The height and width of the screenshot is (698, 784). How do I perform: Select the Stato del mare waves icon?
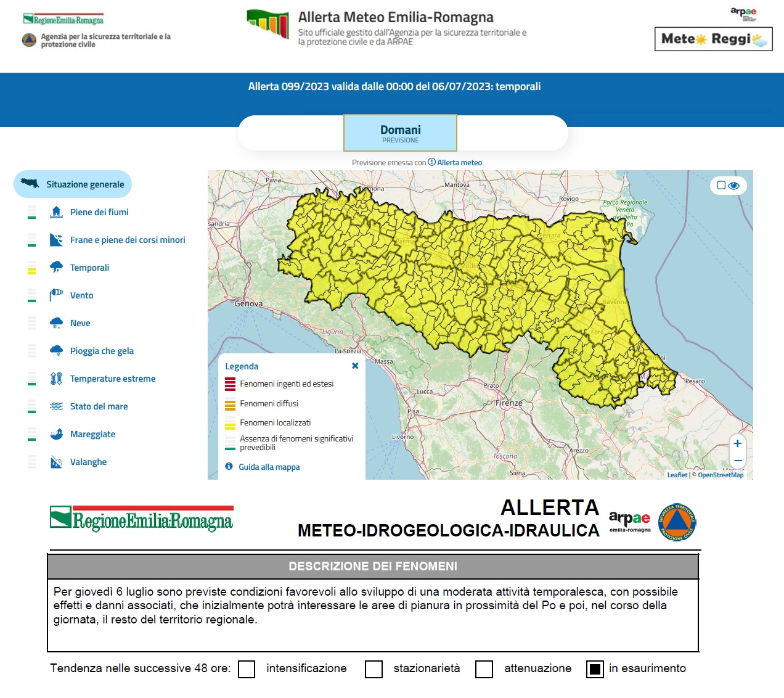point(56,406)
